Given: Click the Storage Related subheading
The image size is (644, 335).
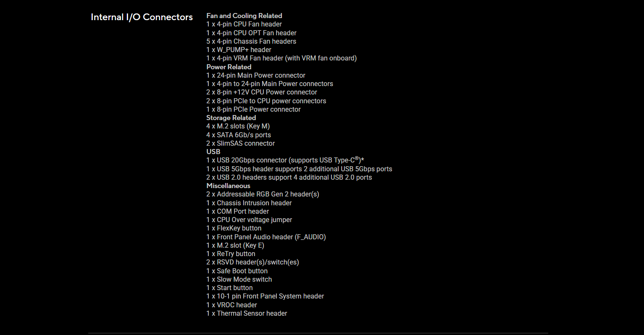Looking at the screenshot, I should [x=231, y=118].
